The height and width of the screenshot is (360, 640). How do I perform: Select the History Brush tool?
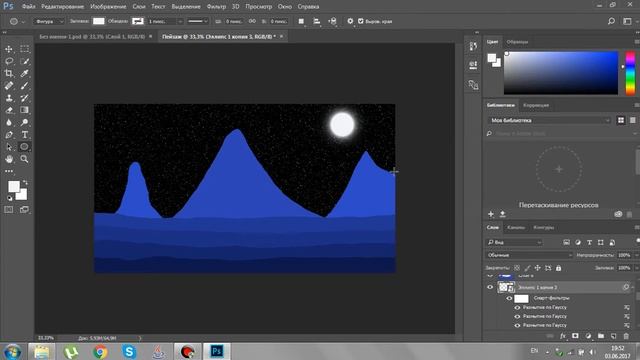point(24,98)
